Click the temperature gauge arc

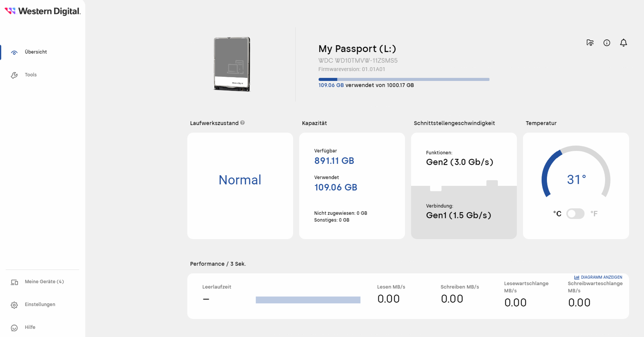point(576,171)
